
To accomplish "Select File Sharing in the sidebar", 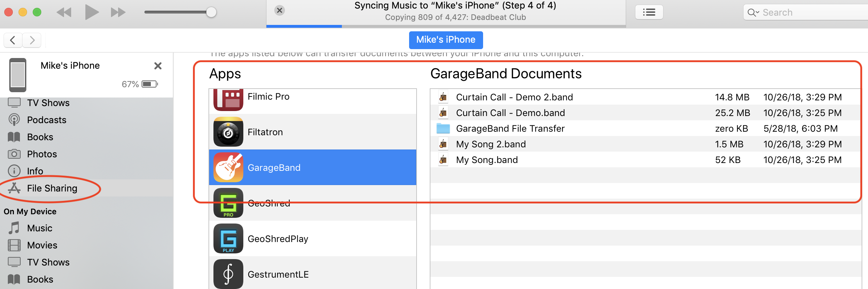I will (x=86, y=188).
